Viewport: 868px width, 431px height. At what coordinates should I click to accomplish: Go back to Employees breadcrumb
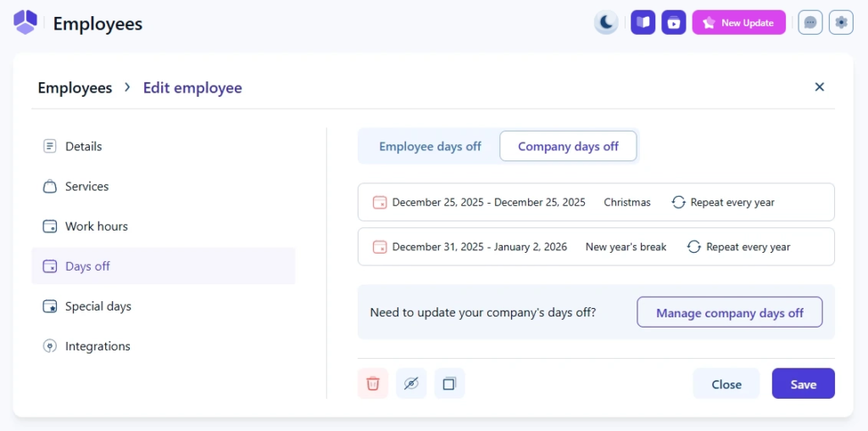pyautogui.click(x=75, y=88)
